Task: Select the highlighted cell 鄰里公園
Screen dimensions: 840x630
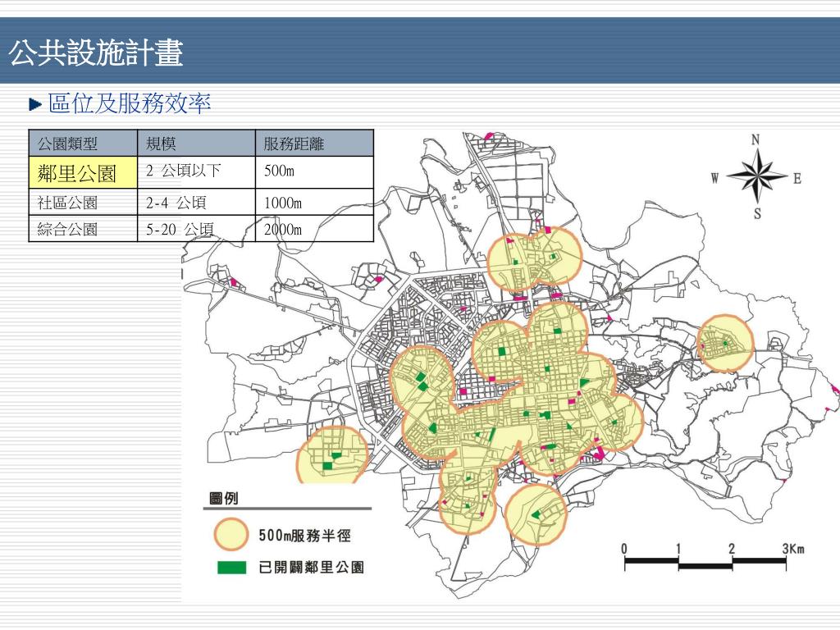Action: (83, 172)
